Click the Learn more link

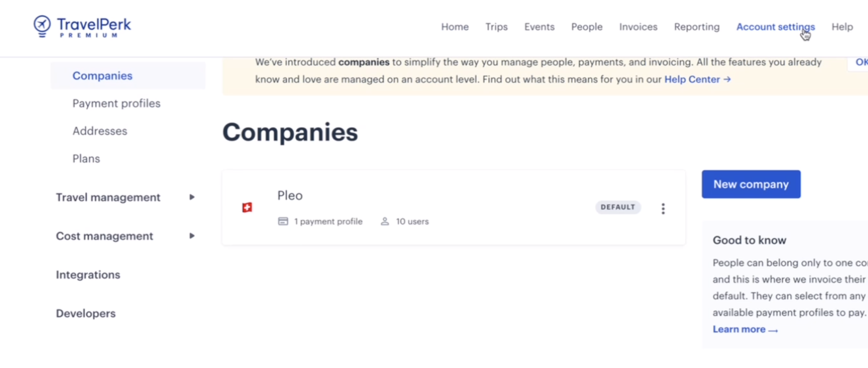[745, 329]
